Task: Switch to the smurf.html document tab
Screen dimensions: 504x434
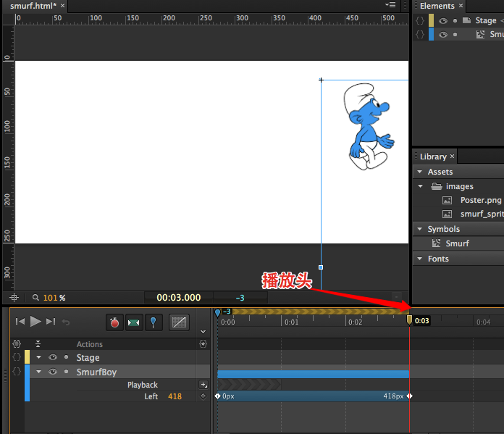Action: coord(33,6)
